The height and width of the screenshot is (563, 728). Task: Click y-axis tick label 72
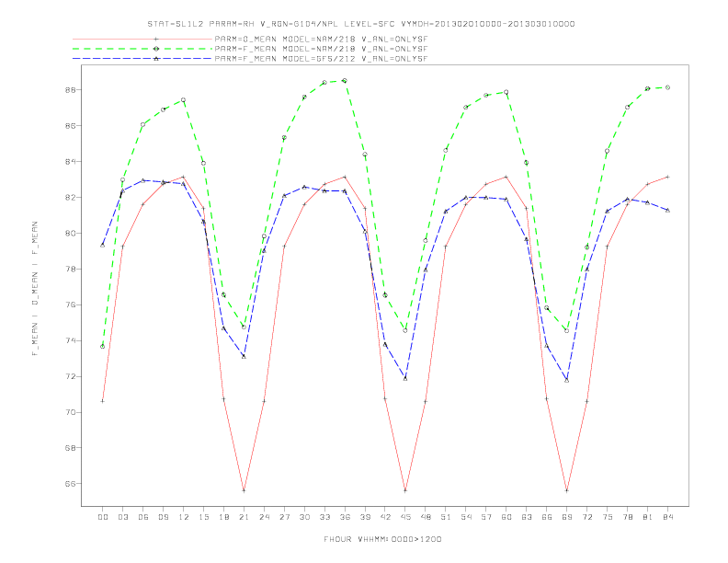71,376
